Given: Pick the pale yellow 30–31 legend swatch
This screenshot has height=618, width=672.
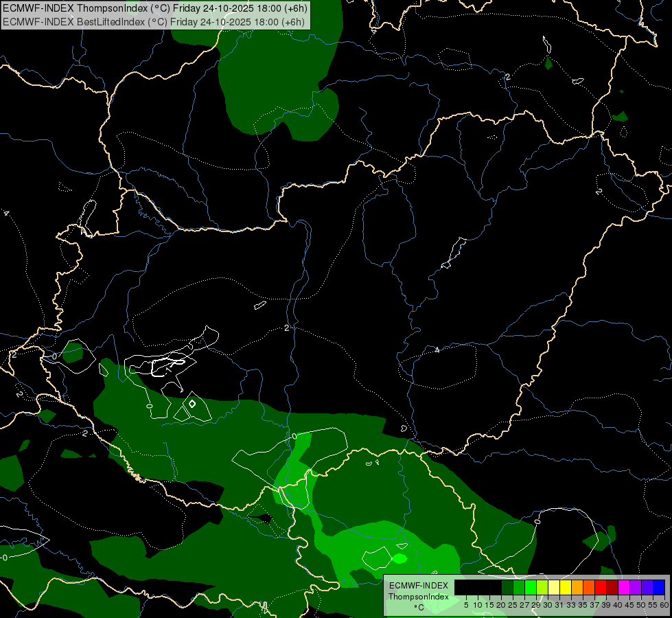Looking at the screenshot, I should pyautogui.click(x=554, y=587).
